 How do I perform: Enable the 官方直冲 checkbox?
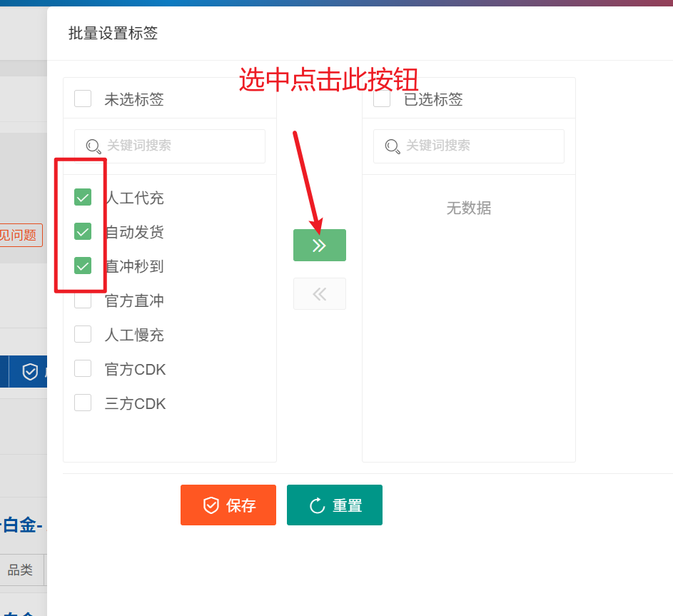[x=83, y=301]
